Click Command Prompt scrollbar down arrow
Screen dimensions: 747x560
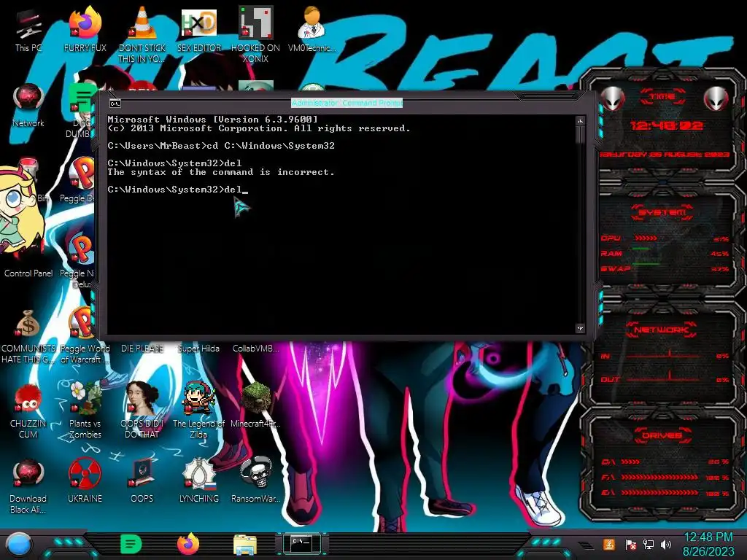pos(580,329)
